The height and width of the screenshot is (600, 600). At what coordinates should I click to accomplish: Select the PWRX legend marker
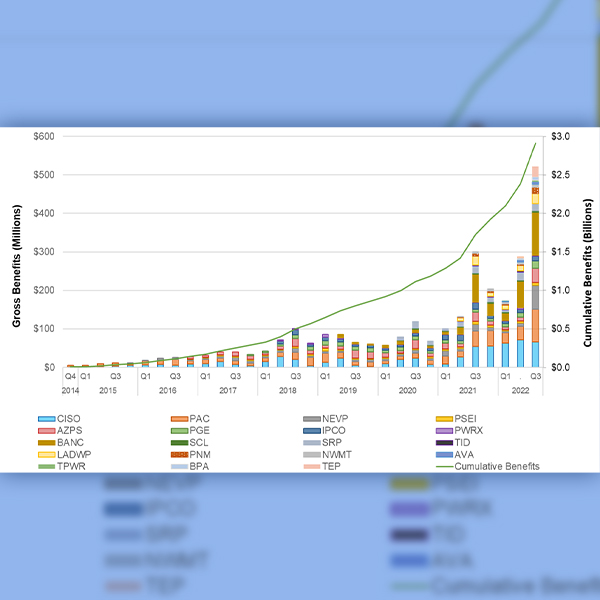(x=441, y=431)
